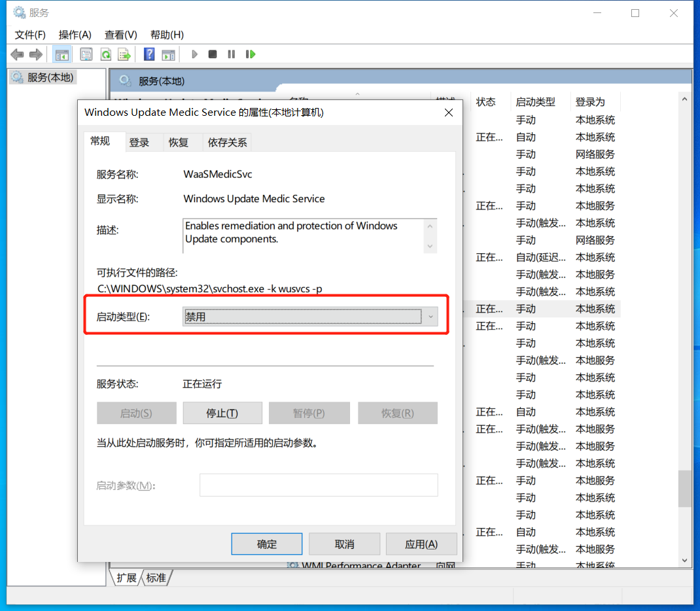The width and height of the screenshot is (700, 611).
Task: Click the 恢复(R) button
Action: click(x=397, y=413)
